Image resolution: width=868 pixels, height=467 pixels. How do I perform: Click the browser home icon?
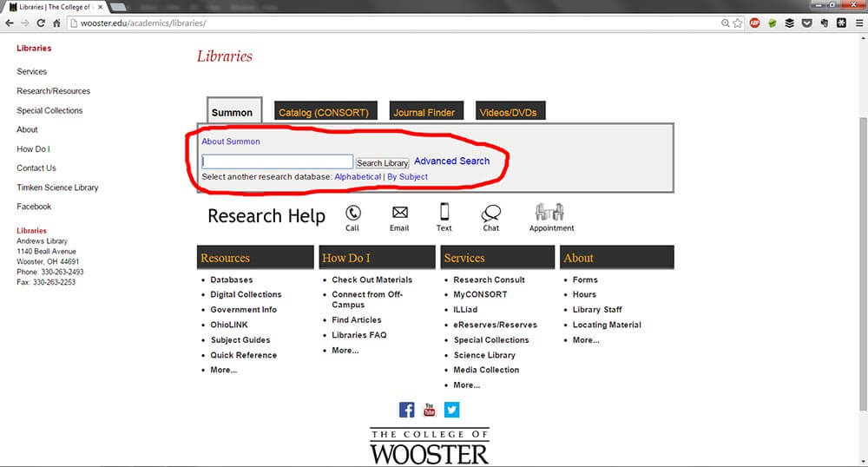pyautogui.click(x=56, y=23)
